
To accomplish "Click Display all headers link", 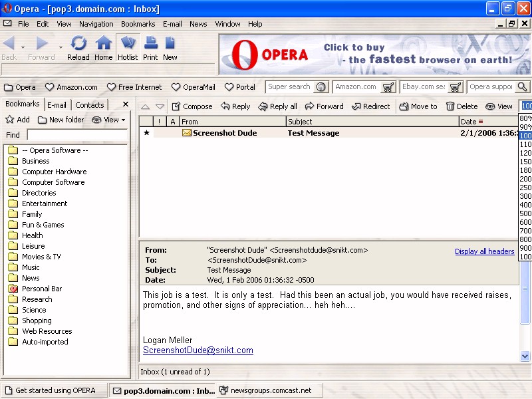I will tap(485, 251).
